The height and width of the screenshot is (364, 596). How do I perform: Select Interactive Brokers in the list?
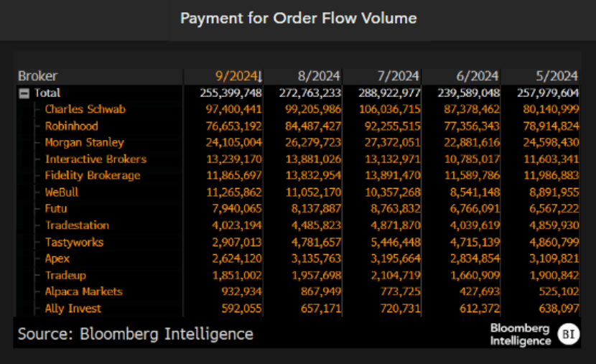pyautogui.click(x=96, y=159)
